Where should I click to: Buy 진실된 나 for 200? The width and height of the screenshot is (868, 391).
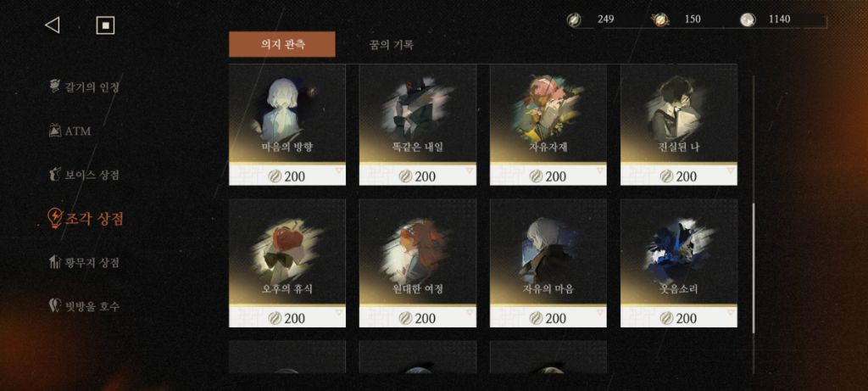click(679, 176)
